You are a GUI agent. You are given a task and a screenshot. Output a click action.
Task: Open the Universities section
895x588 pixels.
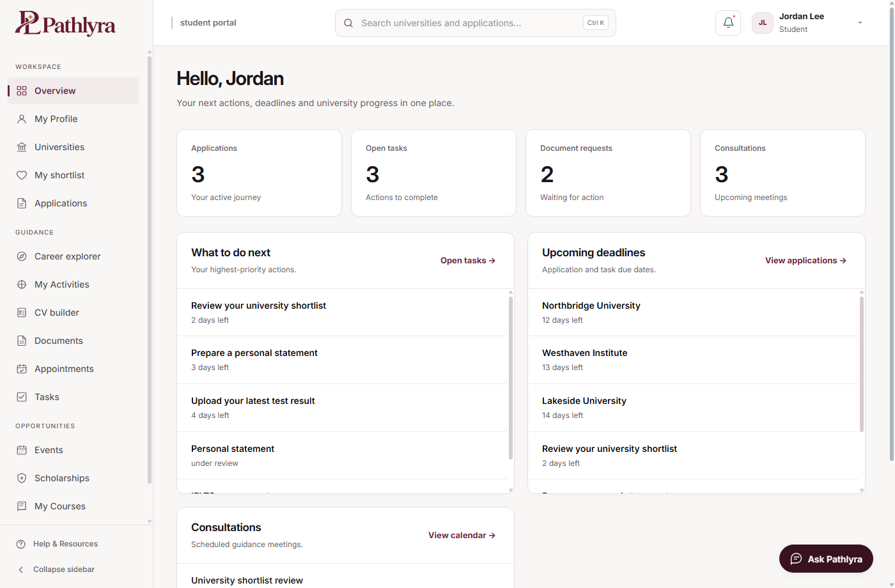tap(74, 147)
